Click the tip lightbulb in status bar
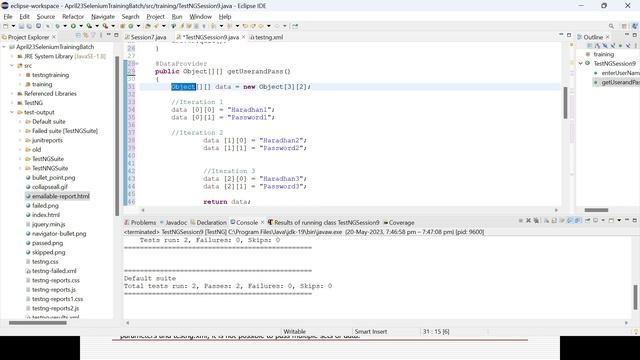This screenshot has height=360, width=640. [636, 331]
